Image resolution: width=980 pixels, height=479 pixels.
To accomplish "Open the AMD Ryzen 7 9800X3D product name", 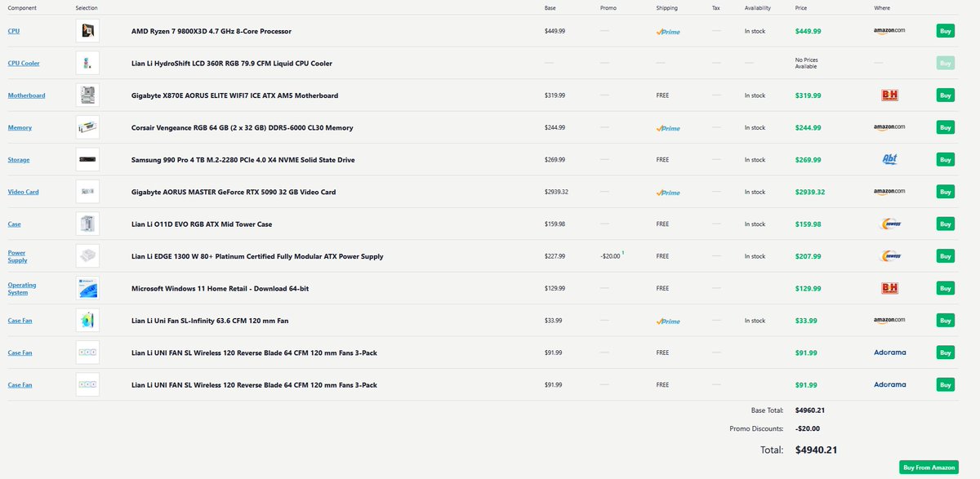I will (x=212, y=31).
